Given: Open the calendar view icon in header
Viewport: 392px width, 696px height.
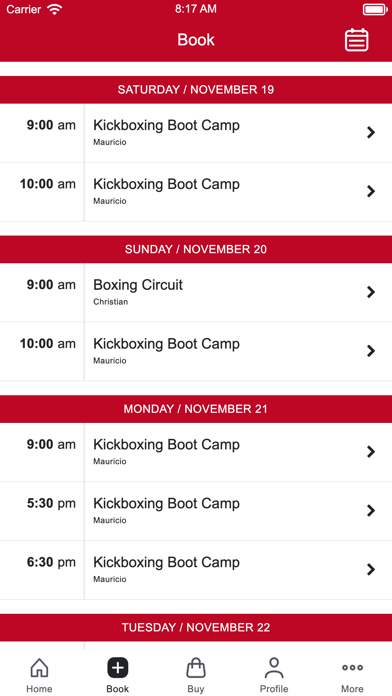Looking at the screenshot, I should (x=356, y=40).
